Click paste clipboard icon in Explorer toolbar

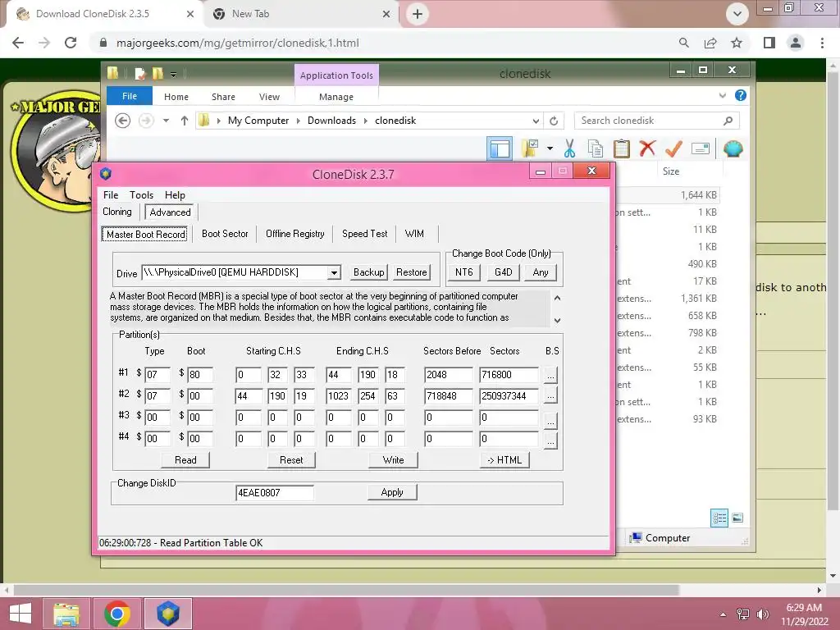(622, 148)
